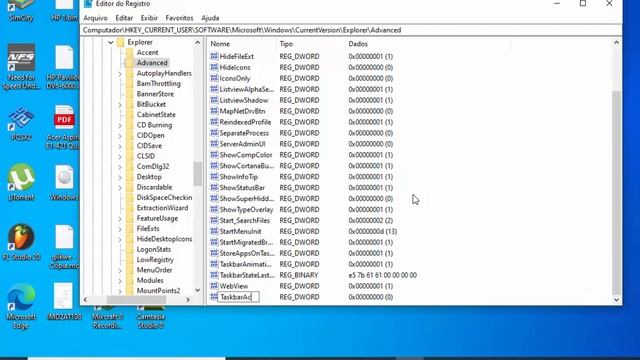Click the tree pane vertical scrollbar thumb
Screen dimensions: 640x360
(x=198, y=174)
